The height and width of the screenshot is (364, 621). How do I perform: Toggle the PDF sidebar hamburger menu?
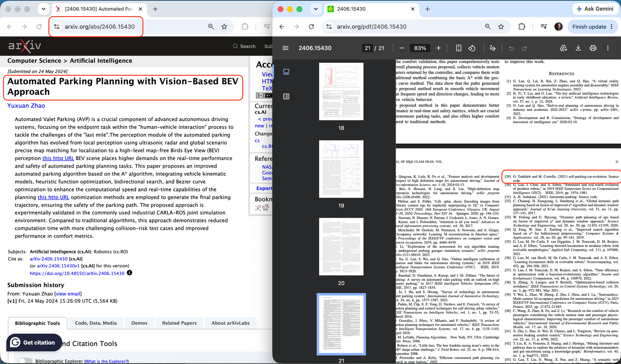tap(285, 48)
